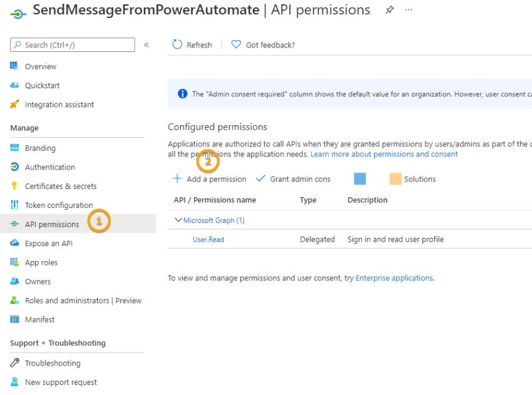
Task: Collapse the left navigation pane
Action: tap(146, 44)
